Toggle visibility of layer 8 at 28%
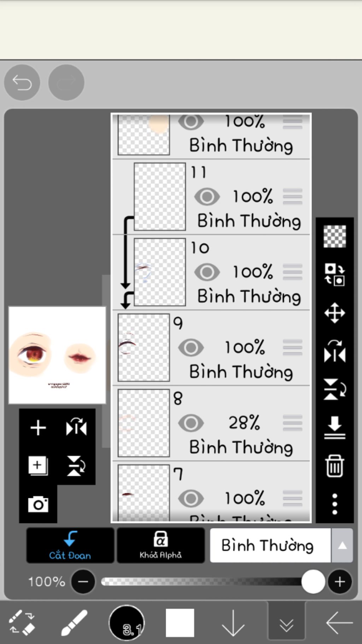Image resolution: width=362 pixels, height=644 pixels. [191, 423]
